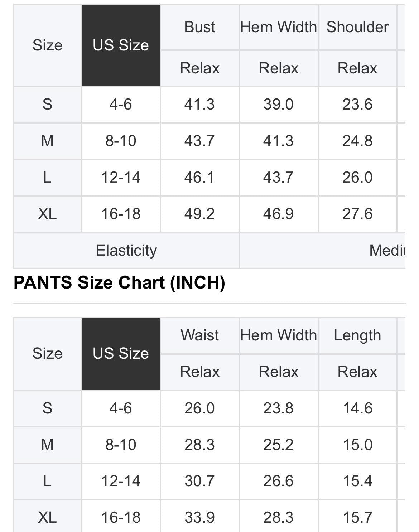Click the Length column header
This screenshot has width=419, height=532.
click(357, 335)
